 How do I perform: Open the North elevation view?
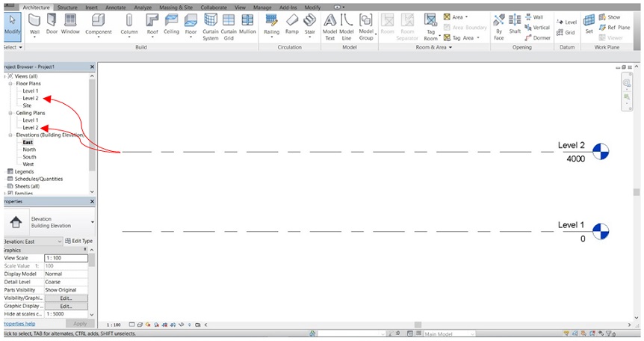coord(29,150)
